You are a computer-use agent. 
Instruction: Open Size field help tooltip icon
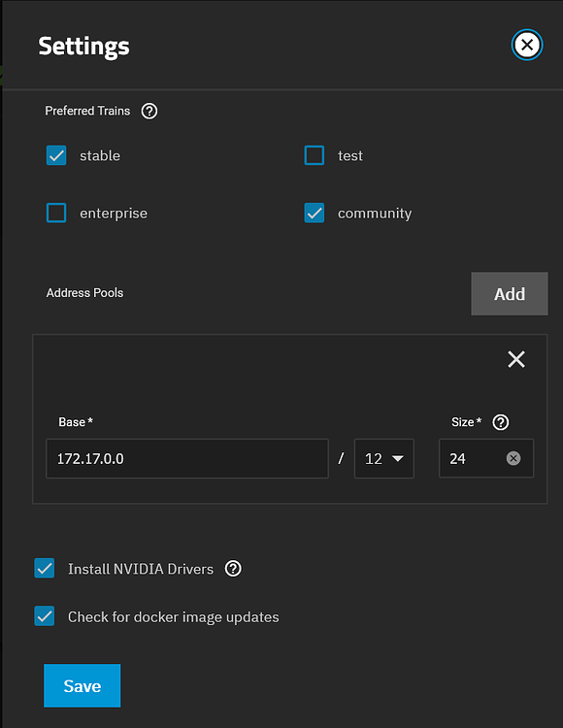(x=501, y=422)
